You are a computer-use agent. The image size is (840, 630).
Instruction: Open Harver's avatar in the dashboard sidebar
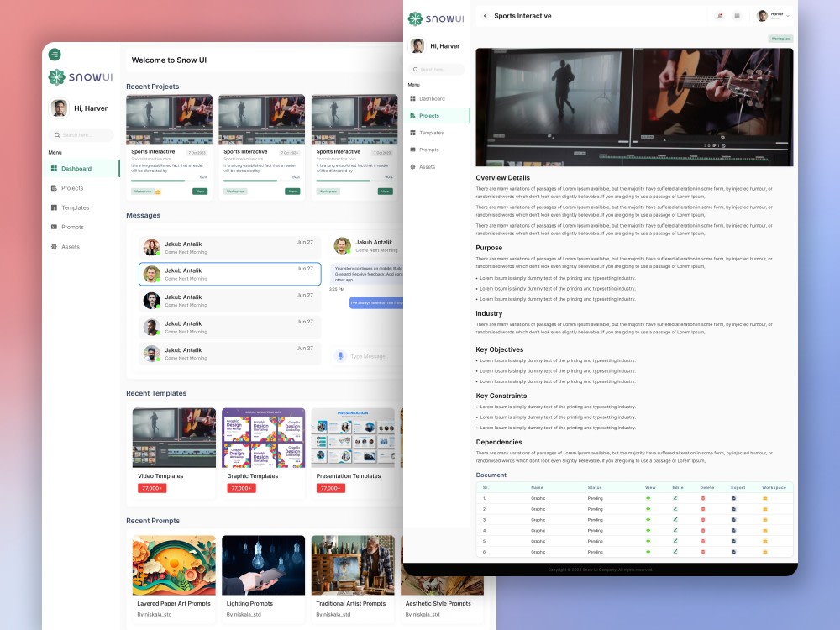[59, 108]
